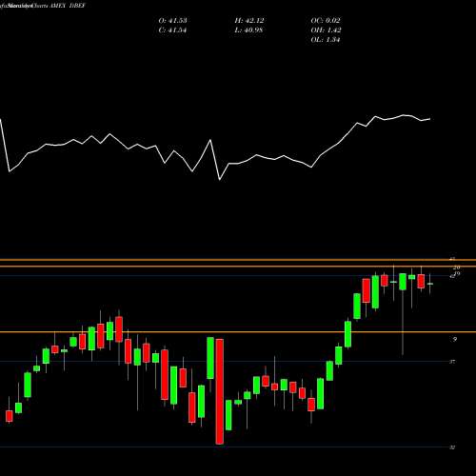
Task: Select the last candlestick on the right
Action: 430,284
